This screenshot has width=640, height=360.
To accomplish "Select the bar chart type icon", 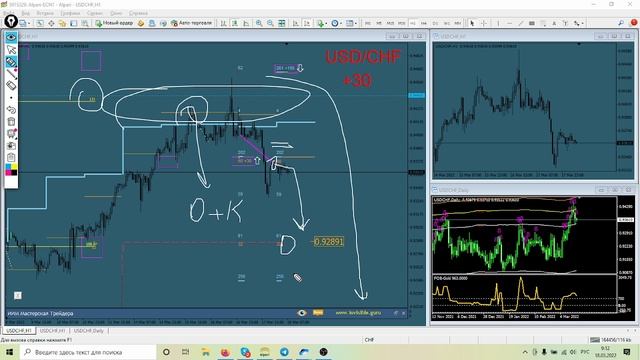I will (223, 24).
